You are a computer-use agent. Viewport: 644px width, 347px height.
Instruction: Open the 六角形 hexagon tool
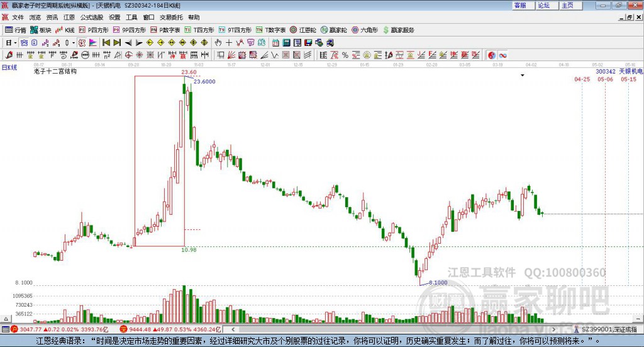365,30
